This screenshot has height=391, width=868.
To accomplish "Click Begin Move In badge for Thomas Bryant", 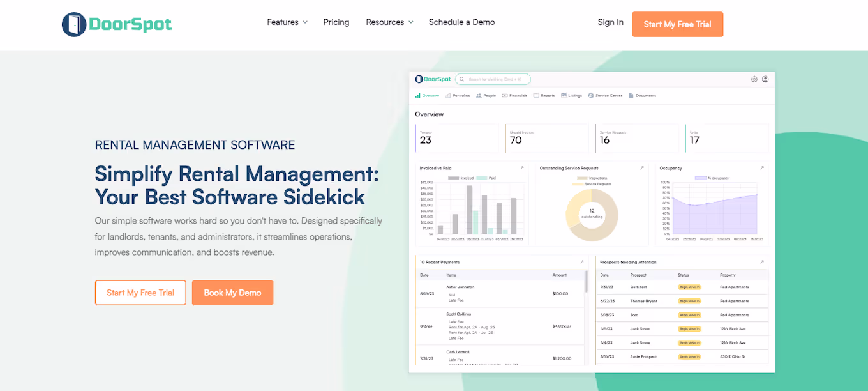I will click(689, 301).
